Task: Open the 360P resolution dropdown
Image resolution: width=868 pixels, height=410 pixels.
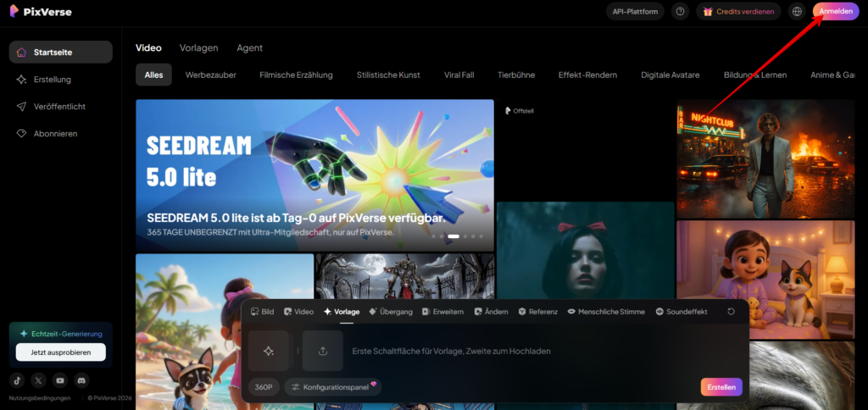Action: [x=264, y=387]
